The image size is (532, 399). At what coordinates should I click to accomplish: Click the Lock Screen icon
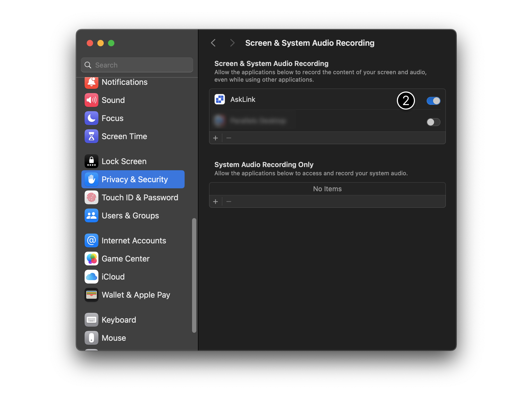tap(91, 161)
